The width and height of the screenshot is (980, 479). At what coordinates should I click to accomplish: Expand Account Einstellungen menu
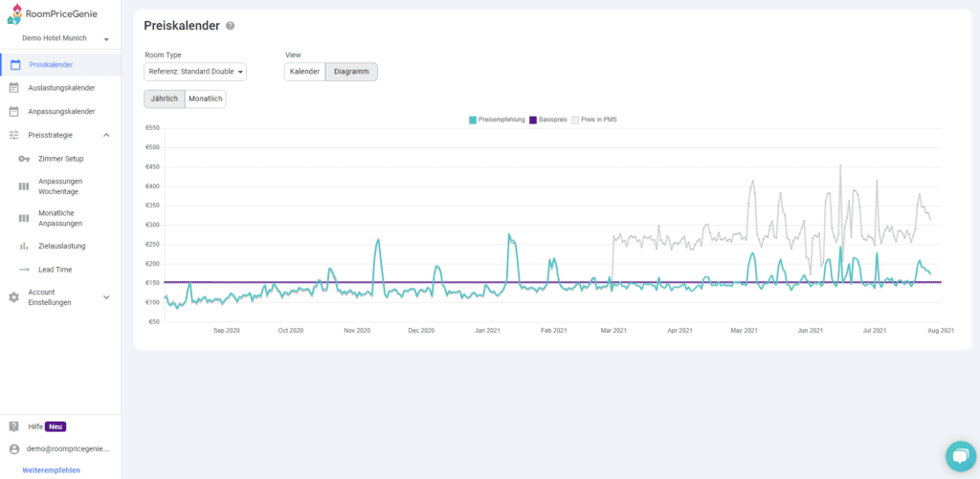coord(106,297)
